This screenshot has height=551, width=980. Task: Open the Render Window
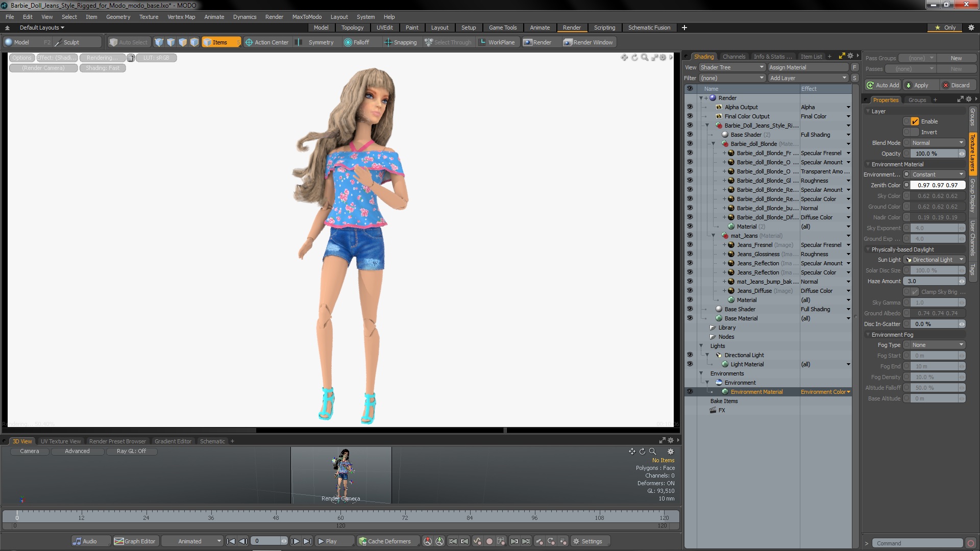(589, 42)
